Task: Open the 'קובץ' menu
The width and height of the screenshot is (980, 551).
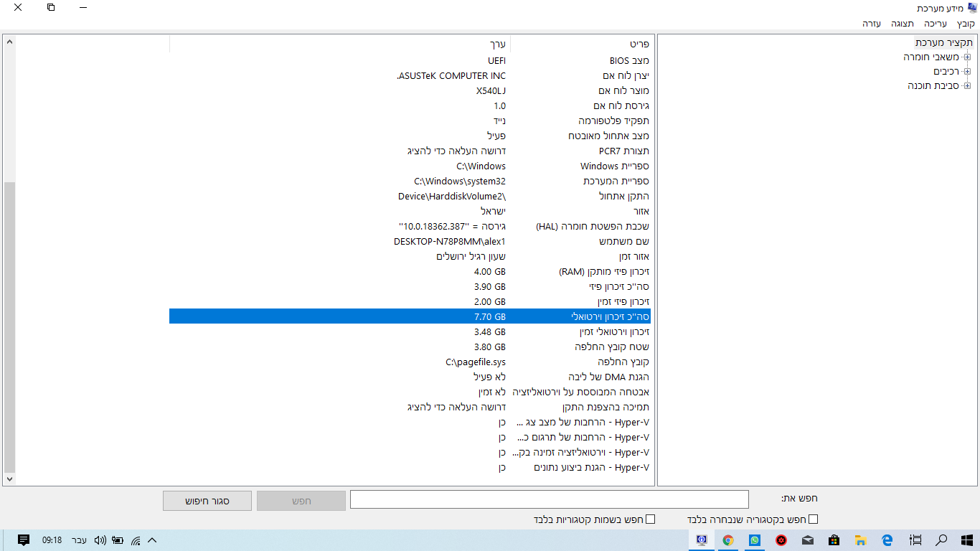Action: (966, 24)
